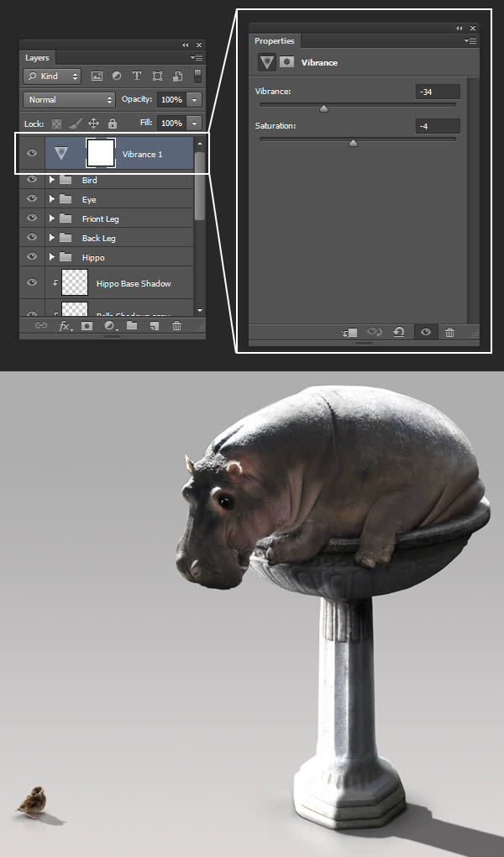The width and height of the screenshot is (504, 857).
Task: Hide the Front Leg group
Action: tap(32, 218)
